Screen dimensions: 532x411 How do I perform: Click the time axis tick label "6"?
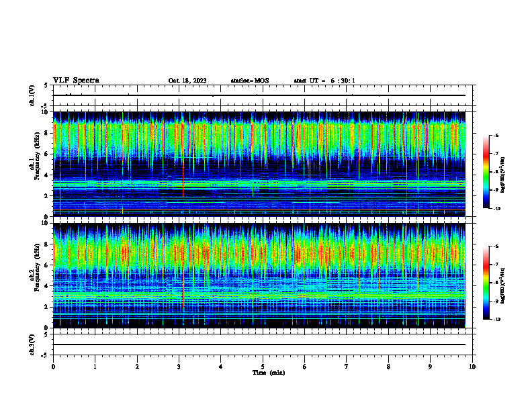tap(305, 367)
